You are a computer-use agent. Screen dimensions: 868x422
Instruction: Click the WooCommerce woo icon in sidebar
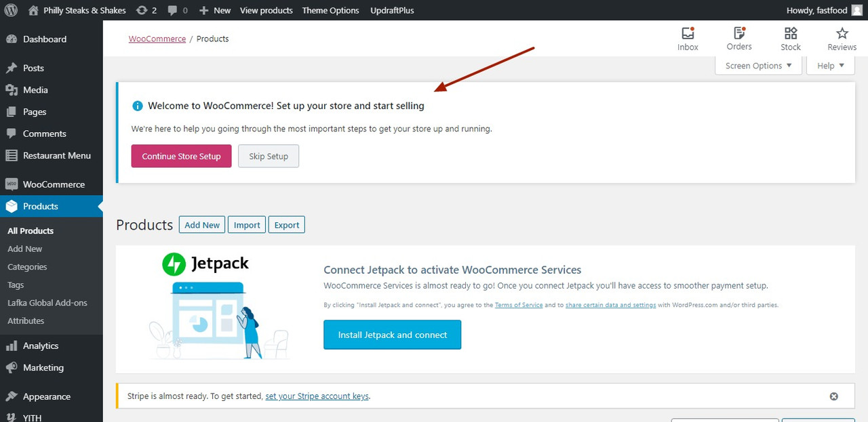click(12, 184)
